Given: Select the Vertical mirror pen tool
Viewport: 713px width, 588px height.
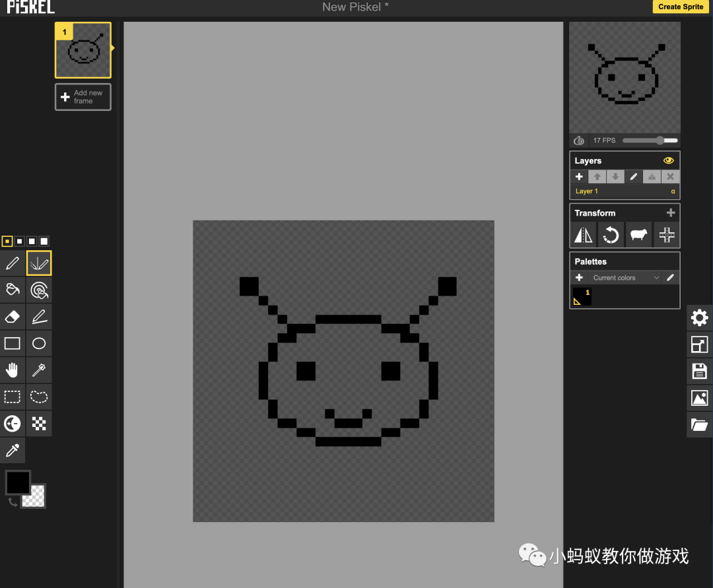Looking at the screenshot, I should (x=39, y=263).
